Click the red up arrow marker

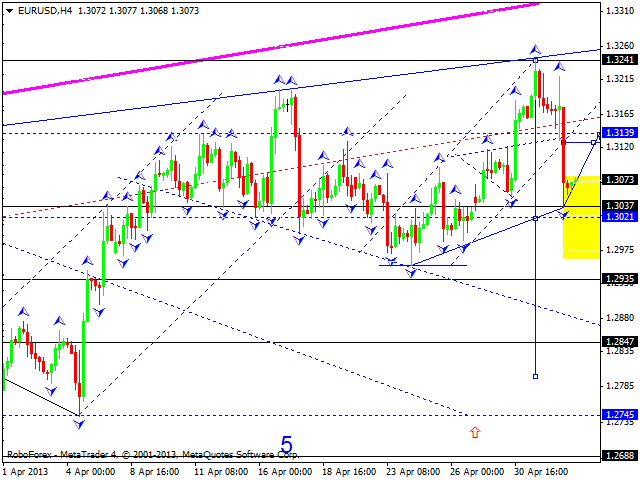tap(475, 432)
